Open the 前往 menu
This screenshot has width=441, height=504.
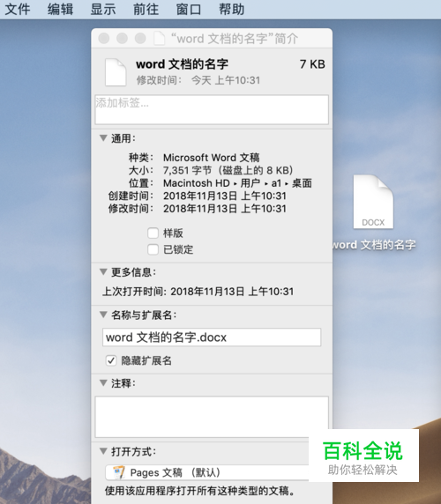[146, 9]
